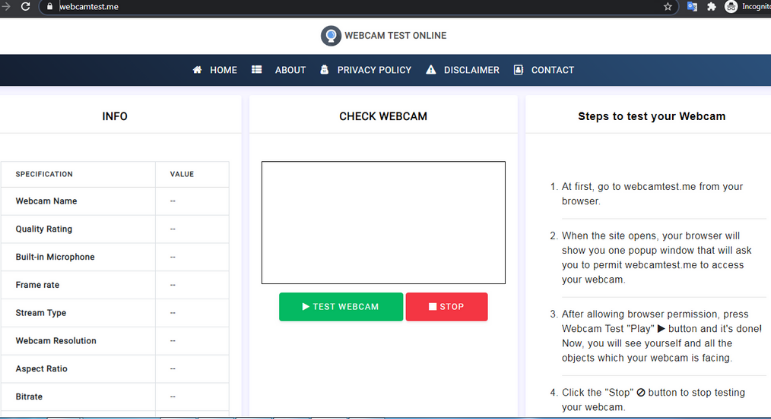
Task: Open the Google Translate extension icon
Action: click(x=692, y=6)
